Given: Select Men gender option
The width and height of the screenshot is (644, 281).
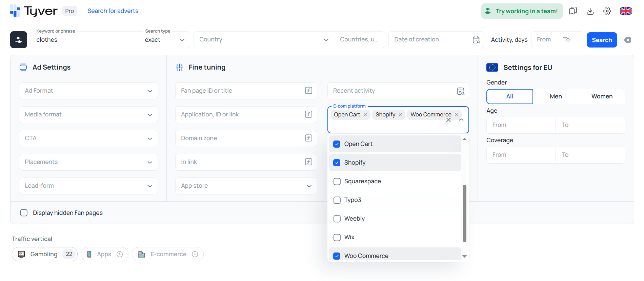Looking at the screenshot, I should click(x=556, y=96).
